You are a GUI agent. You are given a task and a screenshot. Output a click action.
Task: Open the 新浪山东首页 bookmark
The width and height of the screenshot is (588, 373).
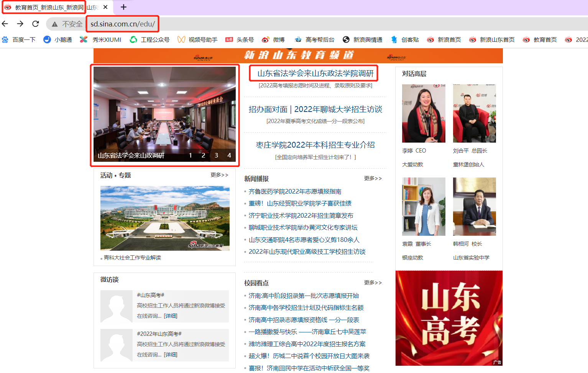[x=492, y=39]
